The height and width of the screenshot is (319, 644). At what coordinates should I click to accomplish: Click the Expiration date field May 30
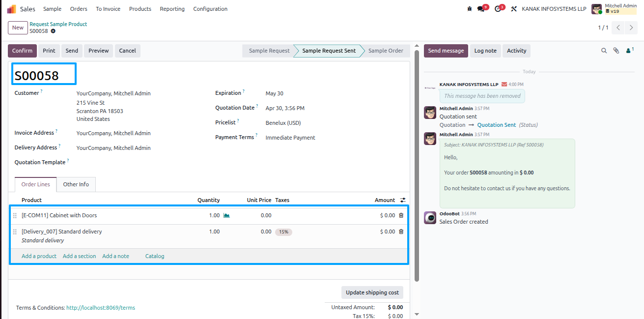click(275, 93)
